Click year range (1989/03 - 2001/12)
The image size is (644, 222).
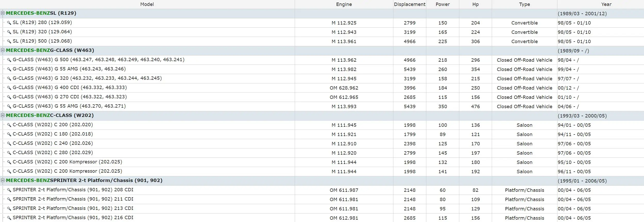point(582,14)
